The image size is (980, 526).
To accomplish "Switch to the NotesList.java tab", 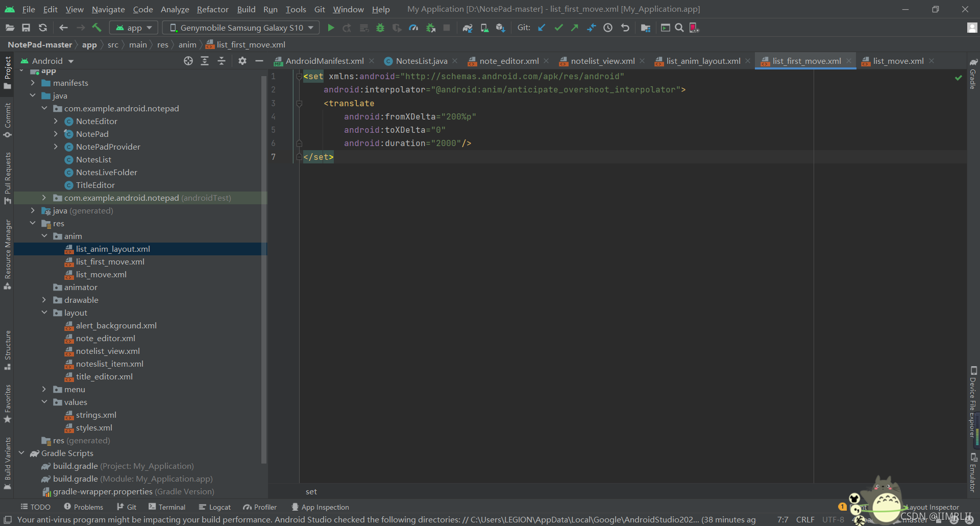I will 421,61.
